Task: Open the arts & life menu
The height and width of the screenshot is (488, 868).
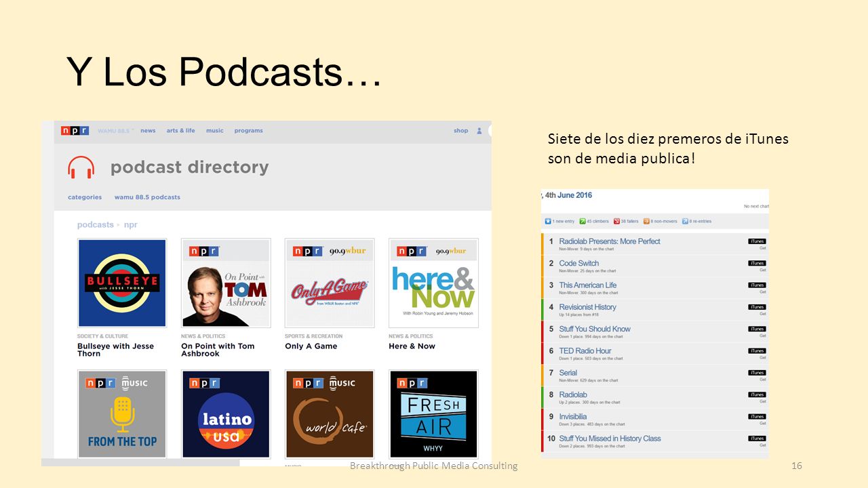Action: 180,131
